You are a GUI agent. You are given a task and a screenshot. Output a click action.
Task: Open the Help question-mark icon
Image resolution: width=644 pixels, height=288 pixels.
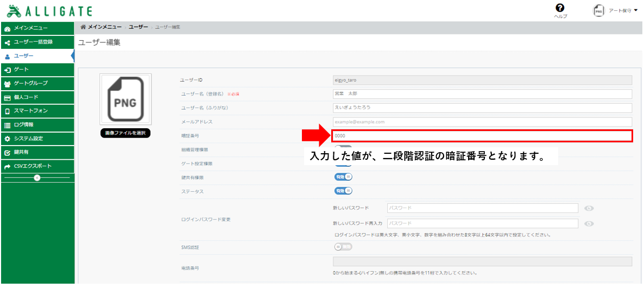(560, 8)
